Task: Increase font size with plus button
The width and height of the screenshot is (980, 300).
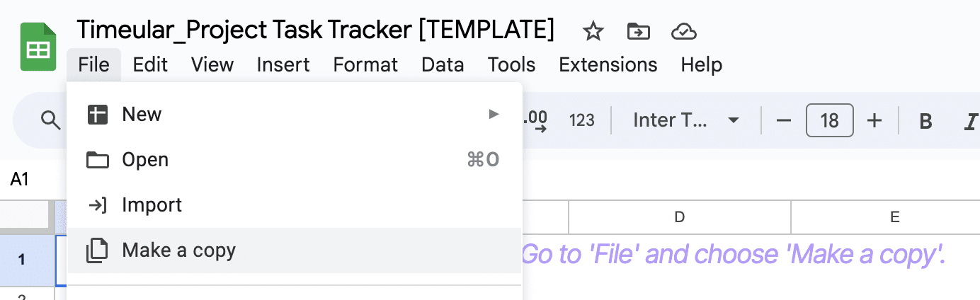Action: pyautogui.click(x=874, y=120)
